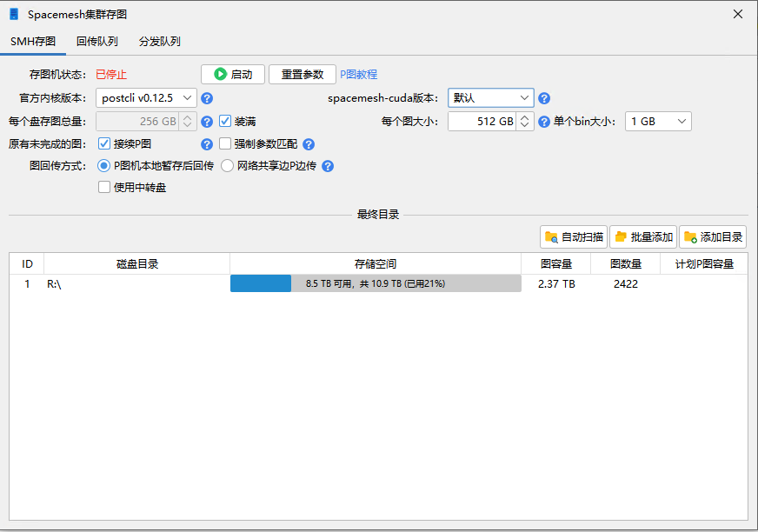Click the 每个图大小 512 GB input field
758x532 pixels.
pyautogui.click(x=482, y=122)
